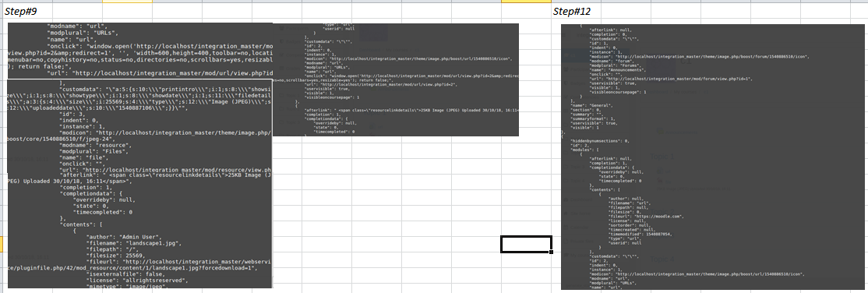Select the cell labeled Step#9
868x293 pixels.
click(x=27, y=11)
